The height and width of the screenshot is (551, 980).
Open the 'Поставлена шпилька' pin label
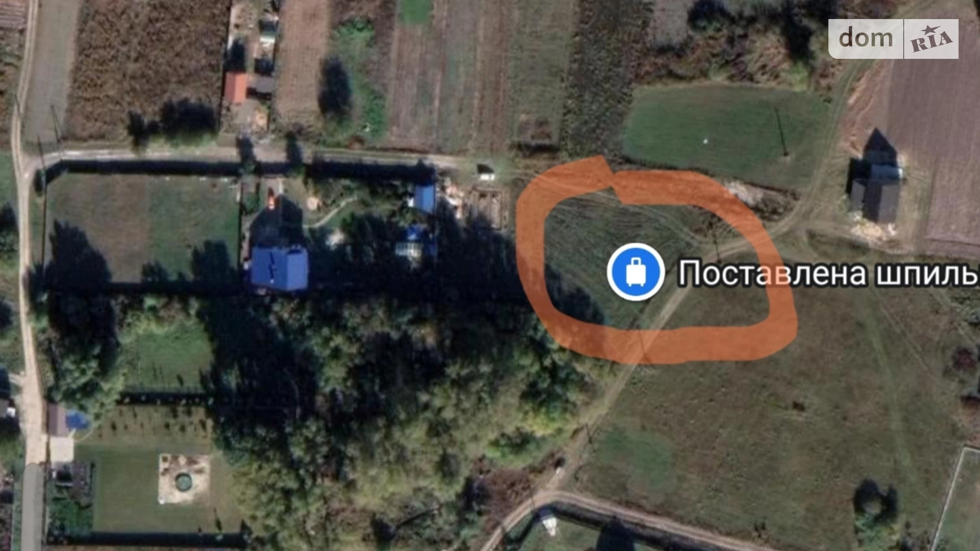pos(828,273)
